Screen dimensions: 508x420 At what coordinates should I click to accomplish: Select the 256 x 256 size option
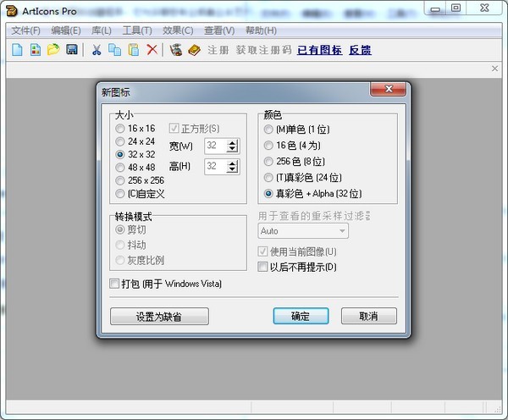pyautogui.click(x=140, y=180)
